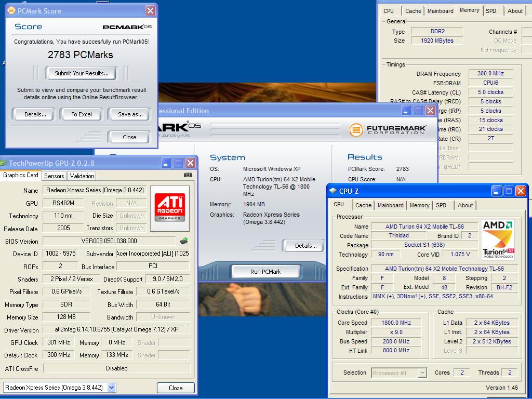Open the Memory tab in front CPU-Z

click(x=419, y=205)
